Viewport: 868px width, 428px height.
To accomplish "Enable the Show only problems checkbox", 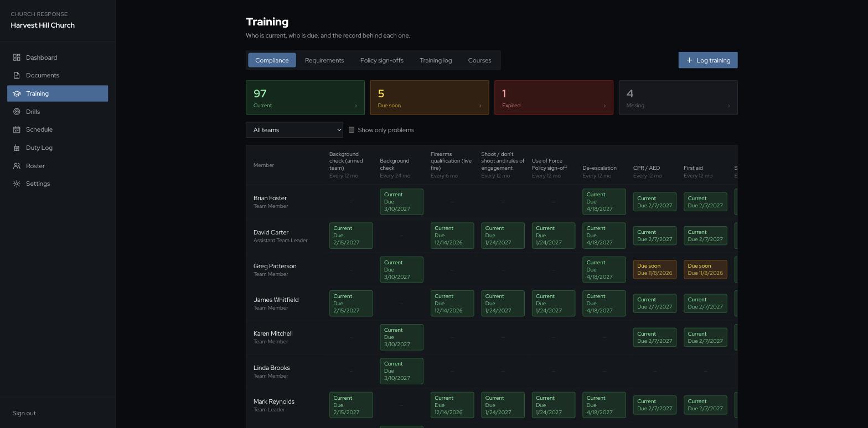I will point(352,130).
